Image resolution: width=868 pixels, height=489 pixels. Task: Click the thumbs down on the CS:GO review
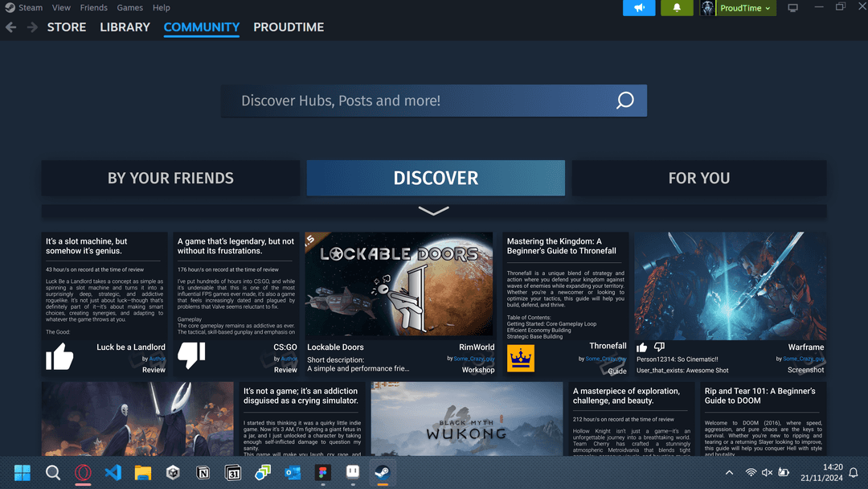click(x=191, y=355)
